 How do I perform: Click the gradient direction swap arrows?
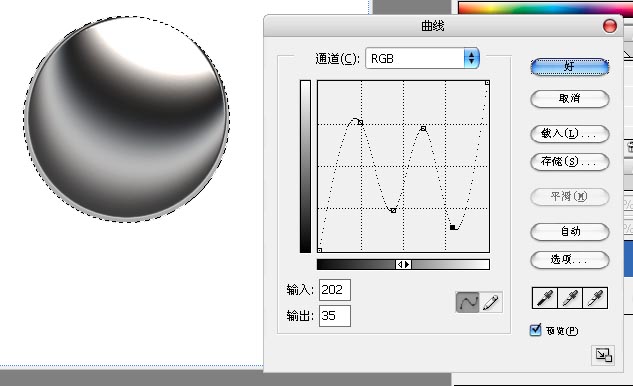[403, 264]
